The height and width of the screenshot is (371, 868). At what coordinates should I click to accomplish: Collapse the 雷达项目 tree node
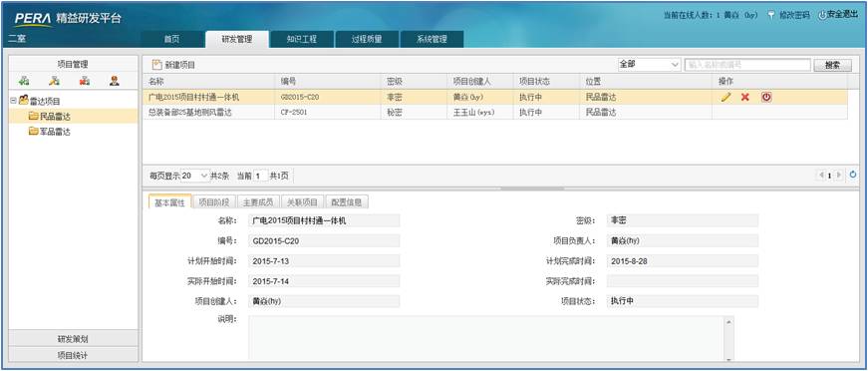(x=13, y=101)
